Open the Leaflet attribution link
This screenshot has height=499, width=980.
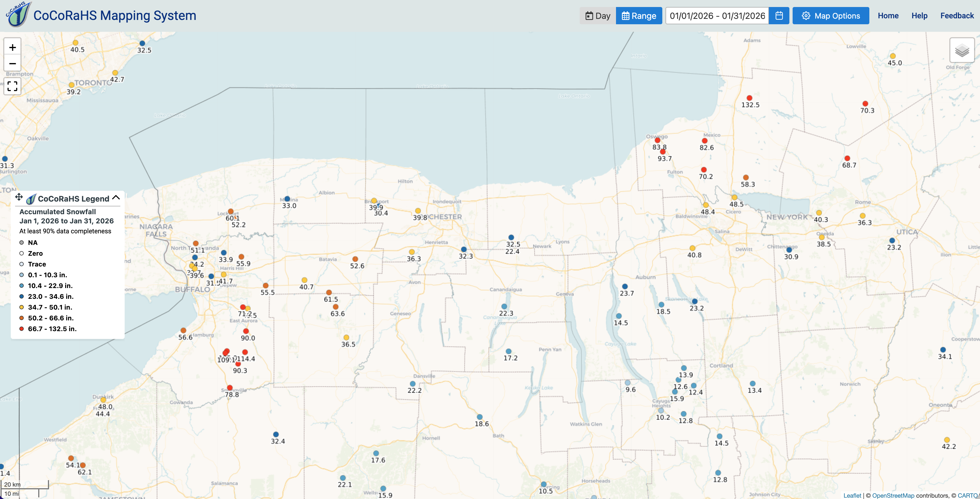point(852,495)
